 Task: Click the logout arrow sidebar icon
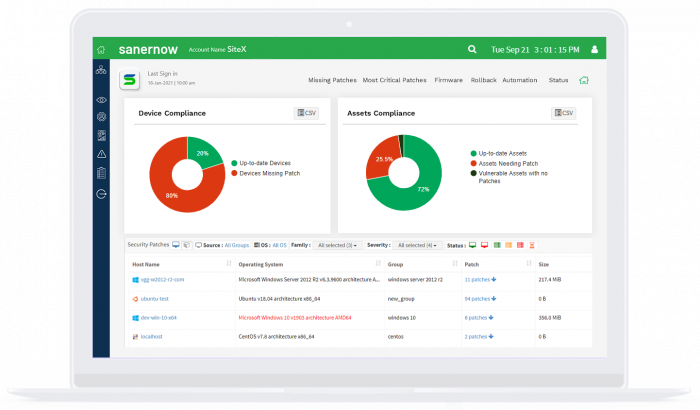(101, 194)
